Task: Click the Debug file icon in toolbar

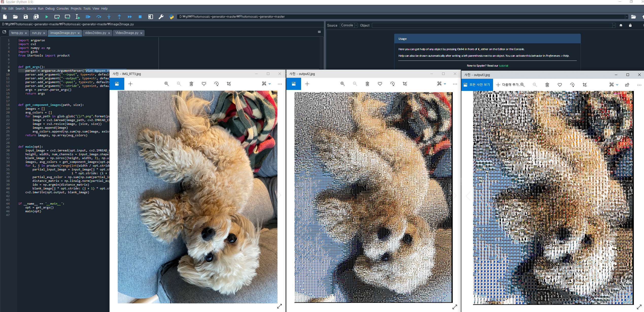Action: pyautogui.click(x=88, y=17)
